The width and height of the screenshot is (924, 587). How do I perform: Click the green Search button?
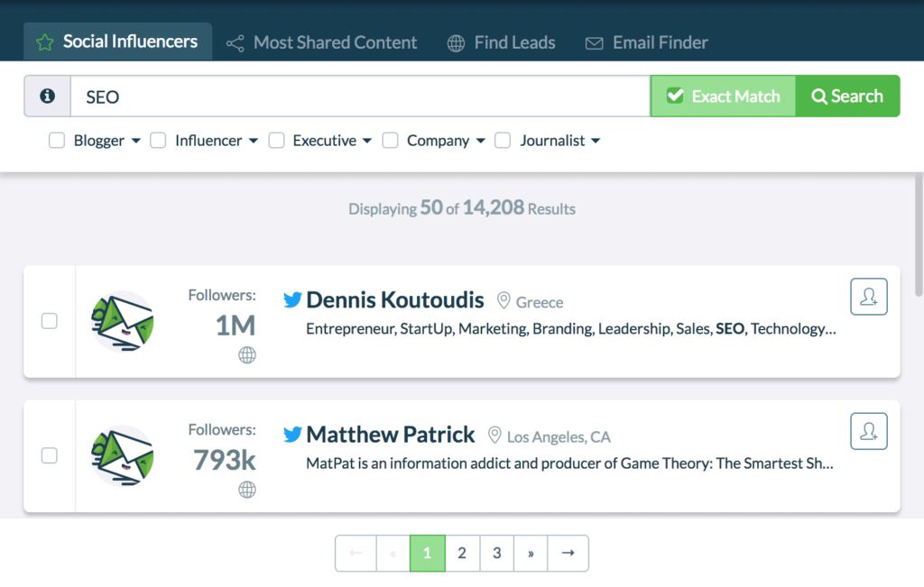click(x=847, y=96)
